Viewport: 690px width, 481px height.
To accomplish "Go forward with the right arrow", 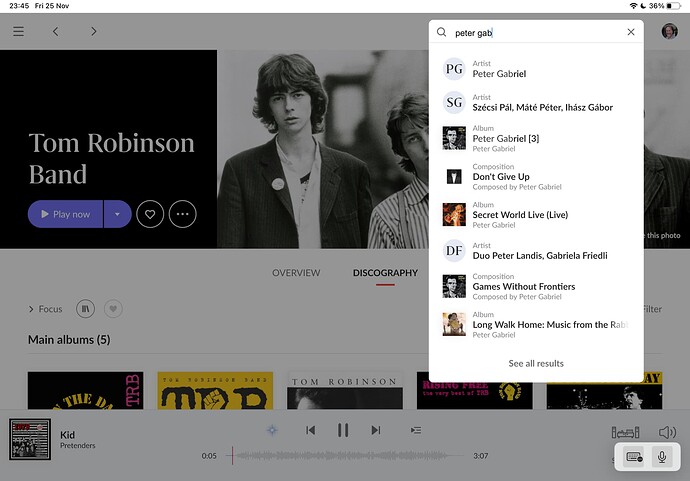I will (x=93, y=32).
